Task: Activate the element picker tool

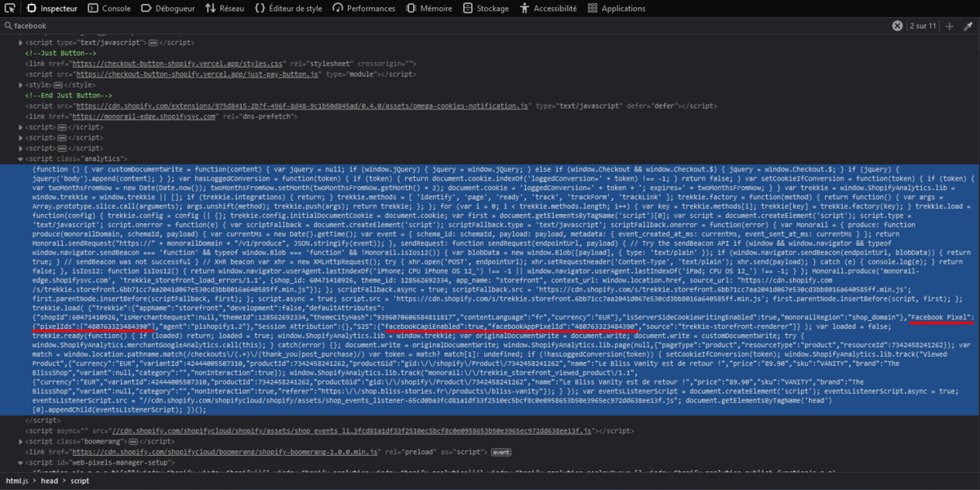Action: [11, 8]
